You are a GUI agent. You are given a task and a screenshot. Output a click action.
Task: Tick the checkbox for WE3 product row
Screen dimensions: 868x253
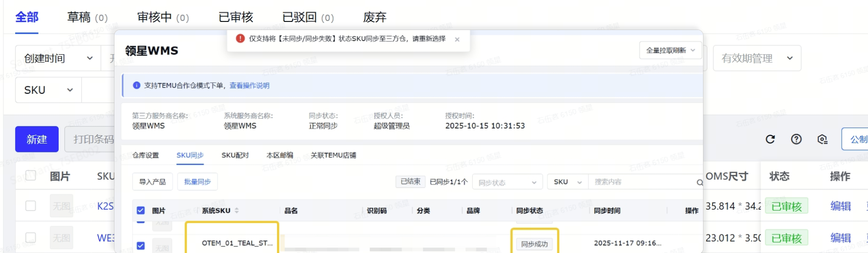(x=31, y=237)
